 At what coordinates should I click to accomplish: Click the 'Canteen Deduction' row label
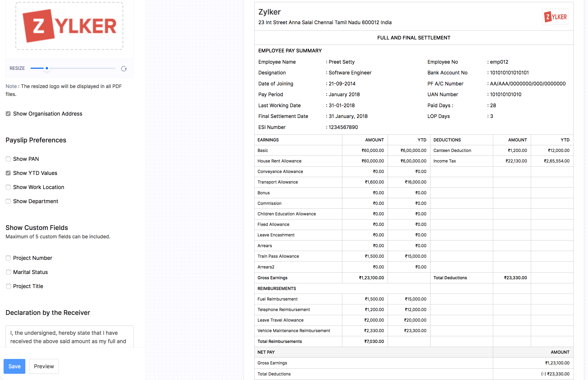pyautogui.click(x=452, y=151)
